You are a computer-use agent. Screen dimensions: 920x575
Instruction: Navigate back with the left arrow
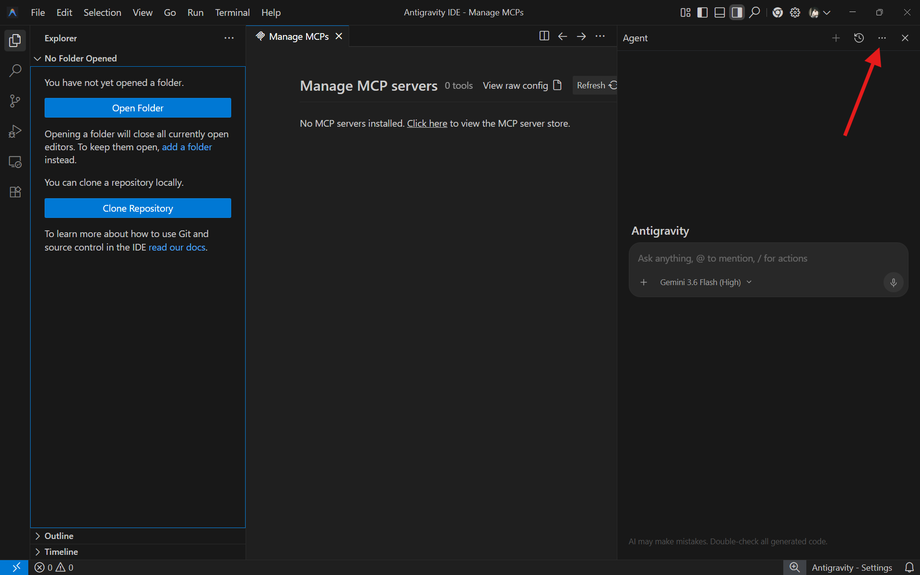[x=563, y=36]
